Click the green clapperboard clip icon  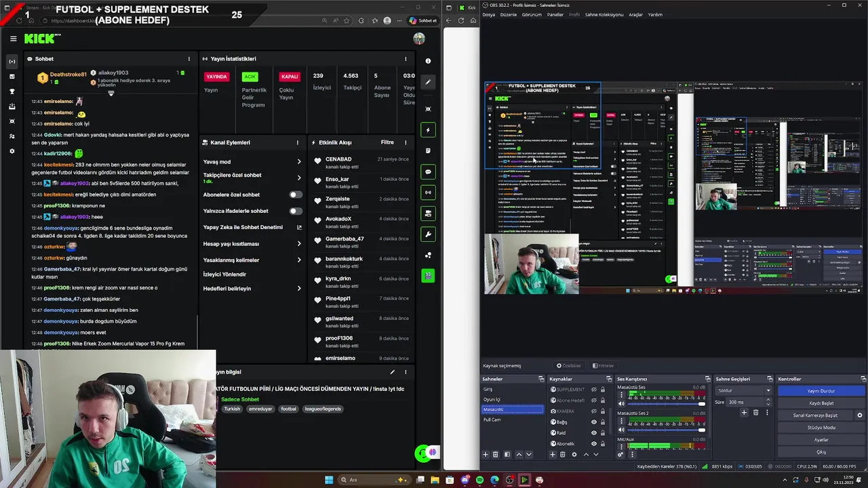pyautogui.click(x=428, y=275)
